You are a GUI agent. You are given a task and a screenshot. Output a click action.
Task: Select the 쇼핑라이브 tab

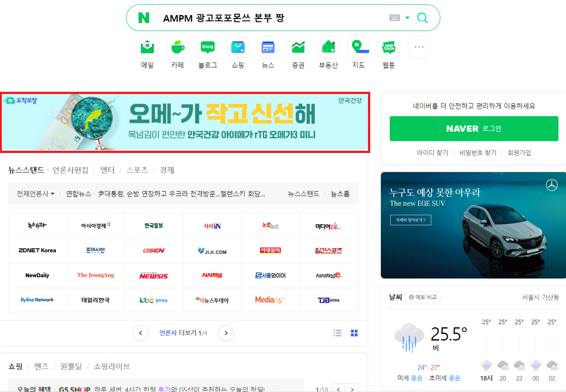112,366
